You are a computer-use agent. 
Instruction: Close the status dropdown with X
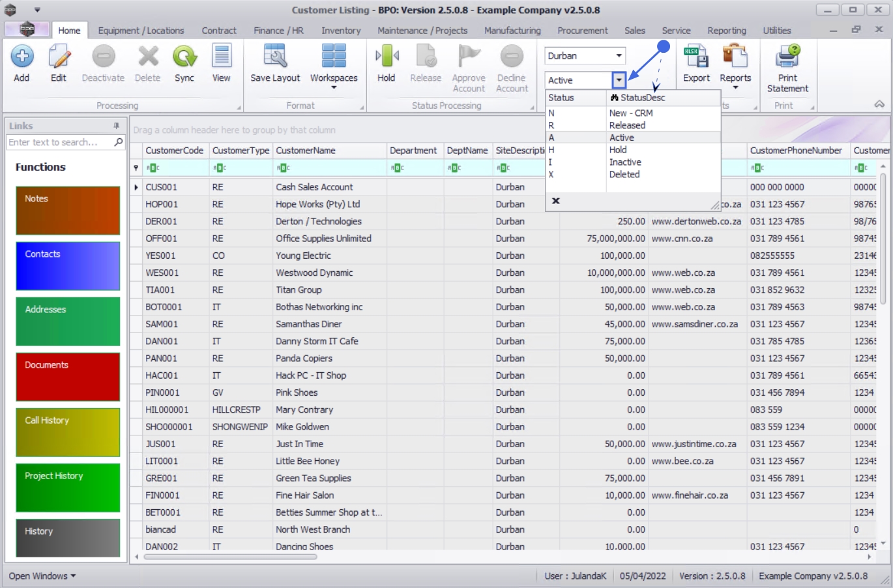(x=556, y=201)
